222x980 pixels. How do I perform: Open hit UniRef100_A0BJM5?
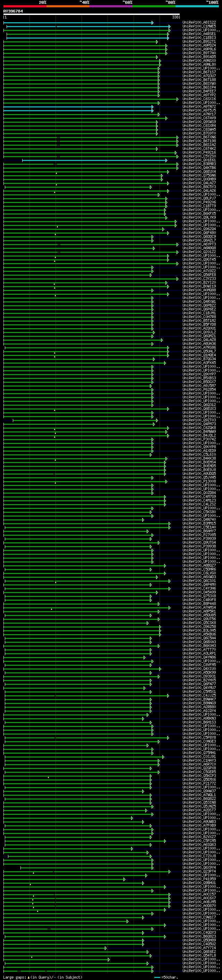[x=199, y=902]
